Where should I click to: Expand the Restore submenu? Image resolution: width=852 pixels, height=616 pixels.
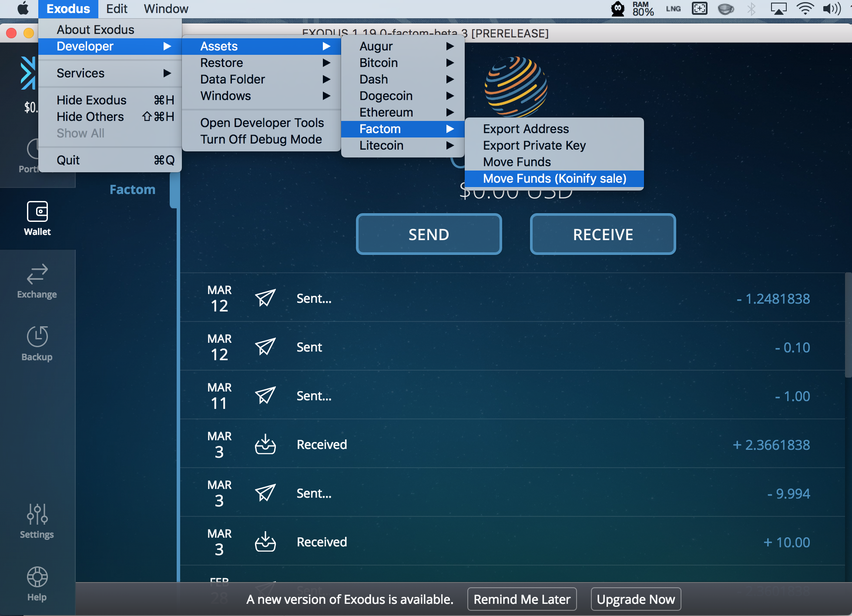[x=261, y=63]
